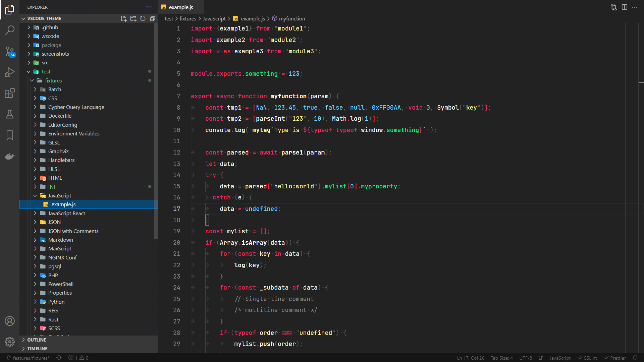This screenshot has width=644, height=362.
Task: Toggle Prettier formatter in status bar
Action: 615,358
